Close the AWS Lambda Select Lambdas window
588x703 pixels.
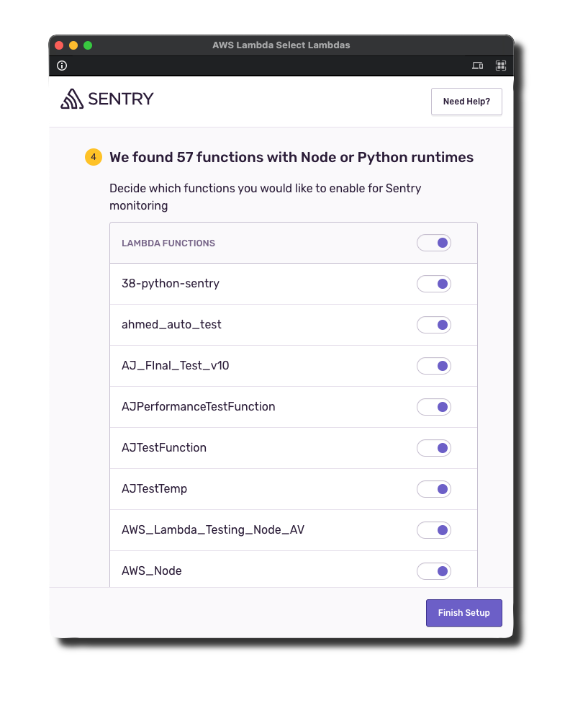(59, 45)
